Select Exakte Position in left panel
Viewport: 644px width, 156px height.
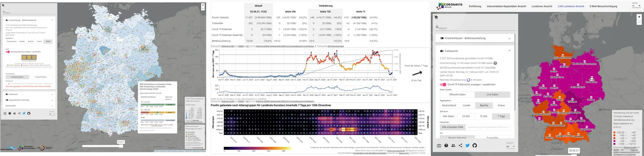coord(41,77)
